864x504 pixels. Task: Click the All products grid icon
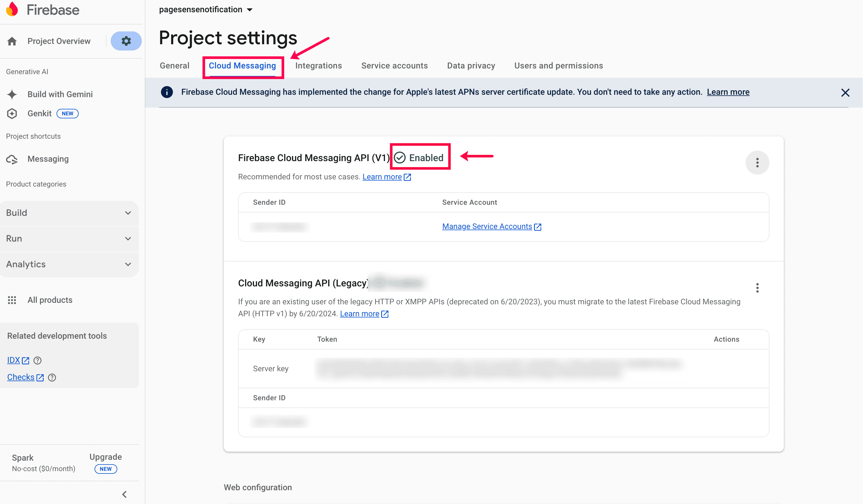pyautogui.click(x=12, y=300)
